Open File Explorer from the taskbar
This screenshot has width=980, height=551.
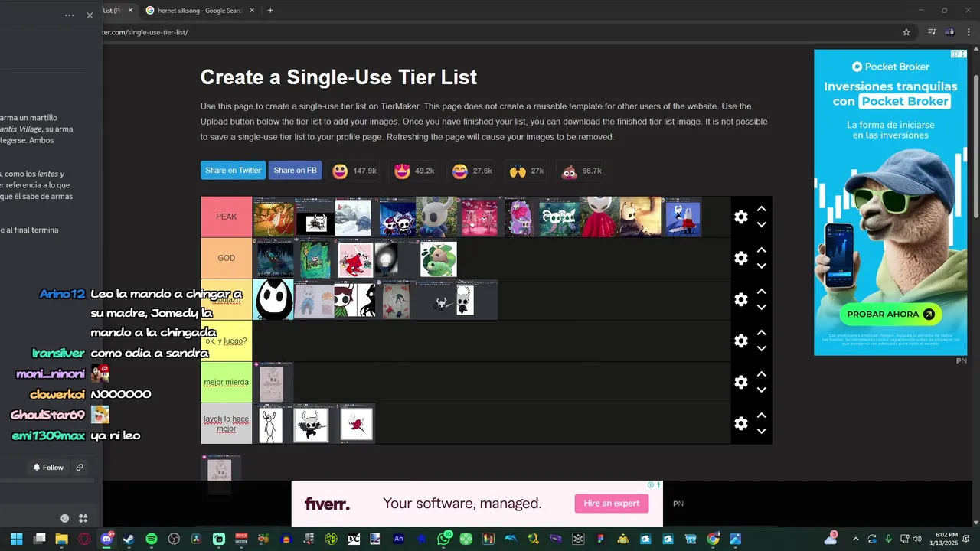(61, 539)
